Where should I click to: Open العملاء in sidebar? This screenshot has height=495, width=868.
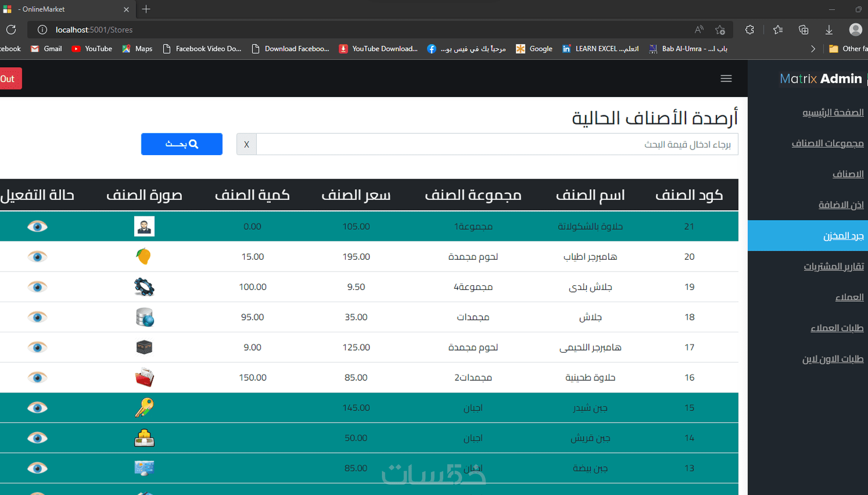(x=850, y=297)
